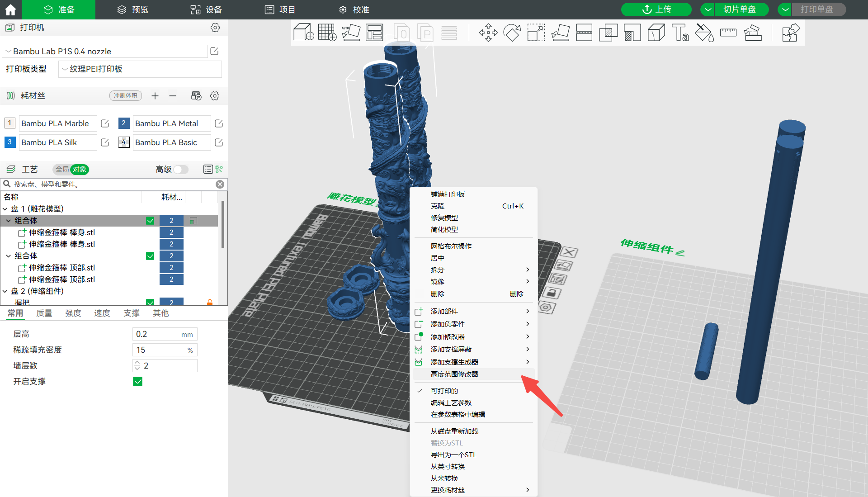The height and width of the screenshot is (497, 868).
Task: Toggle the 高级 advanced switch
Action: pyautogui.click(x=181, y=169)
